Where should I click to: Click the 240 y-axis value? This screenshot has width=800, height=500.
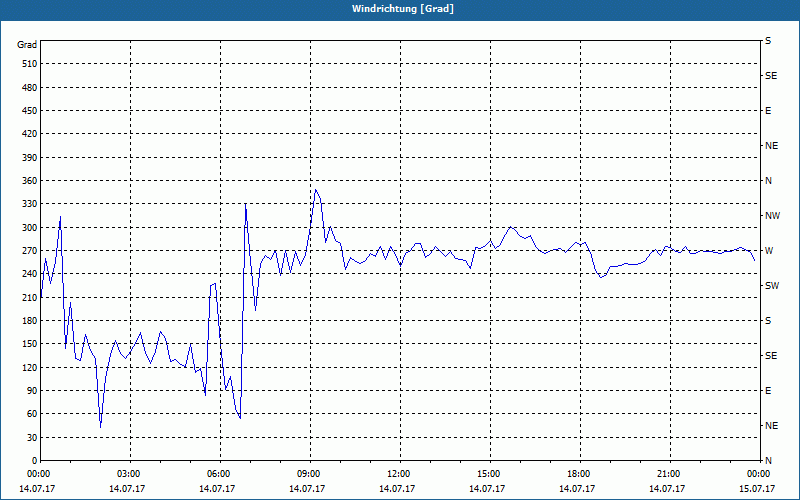(x=30, y=274)
